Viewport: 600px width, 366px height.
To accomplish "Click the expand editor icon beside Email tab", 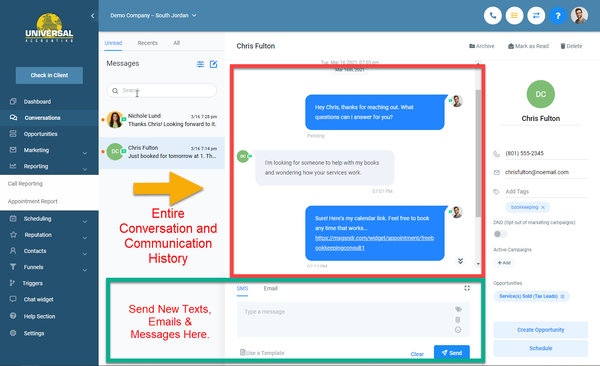I will pos(467,288).
